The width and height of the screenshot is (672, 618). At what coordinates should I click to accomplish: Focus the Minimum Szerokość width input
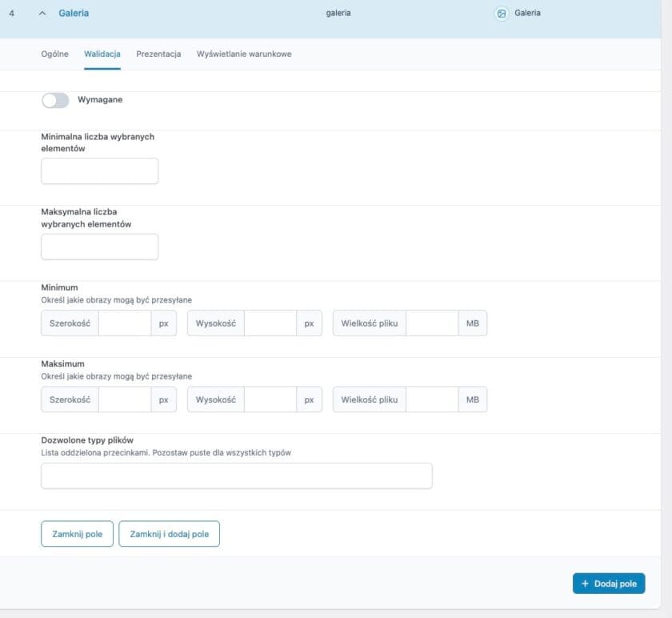tap(125, 323)
